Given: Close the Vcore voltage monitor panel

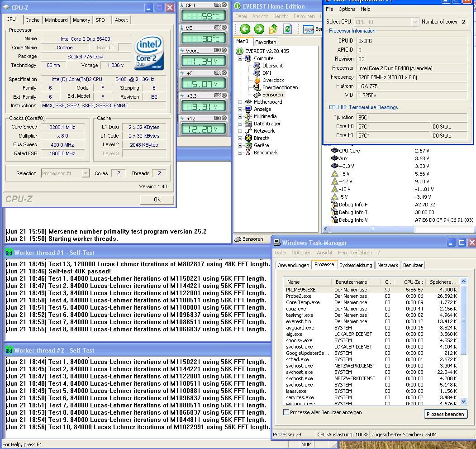Looking at the screenshot, I should 224,50.
